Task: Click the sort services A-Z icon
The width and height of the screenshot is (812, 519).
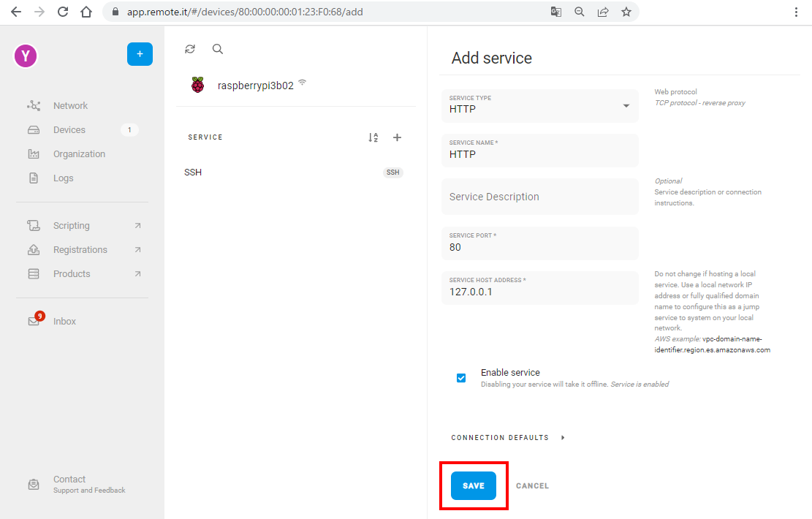Action: [x=373, y=137]
